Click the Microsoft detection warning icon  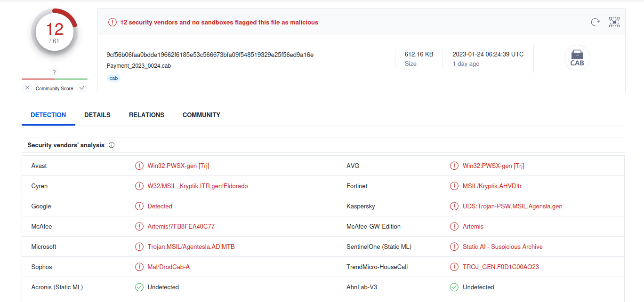pyautogui.click(x=139, y=246)
